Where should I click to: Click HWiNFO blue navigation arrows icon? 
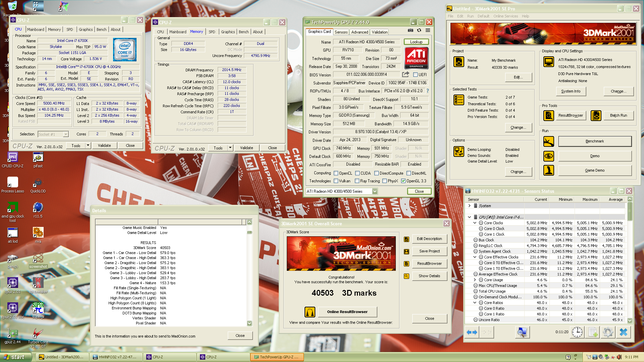(472, 332)
